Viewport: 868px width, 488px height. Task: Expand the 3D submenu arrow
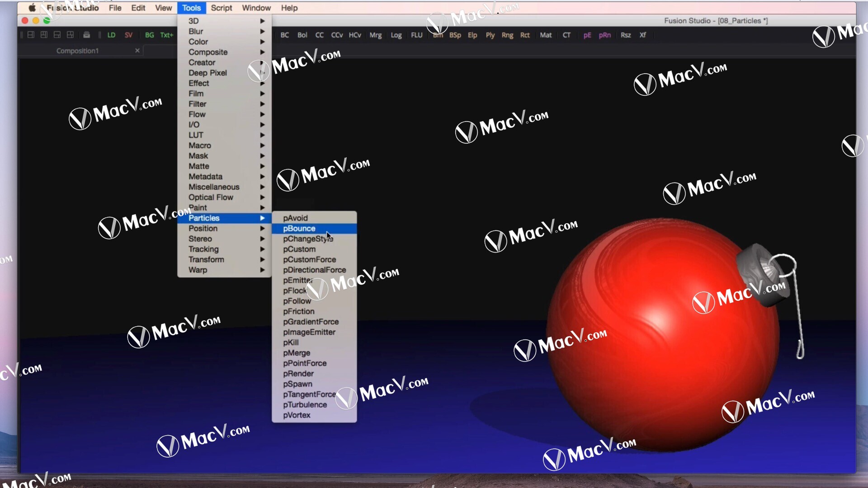coord(262,21)
